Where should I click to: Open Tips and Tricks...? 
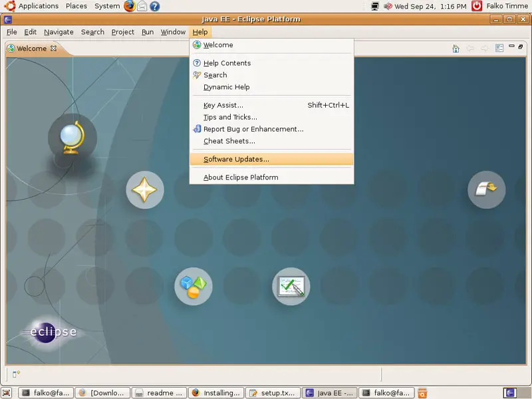point(272,117)
